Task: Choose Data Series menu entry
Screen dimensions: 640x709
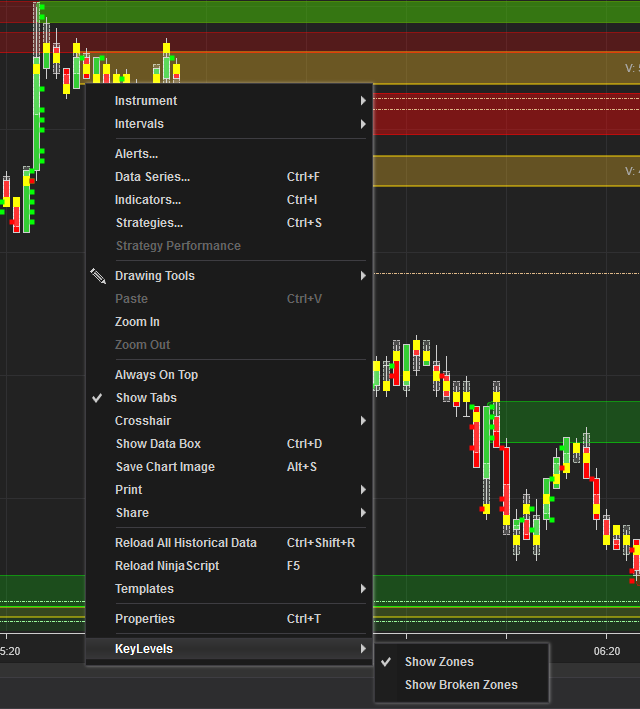Action: click(x=152, y=177)
